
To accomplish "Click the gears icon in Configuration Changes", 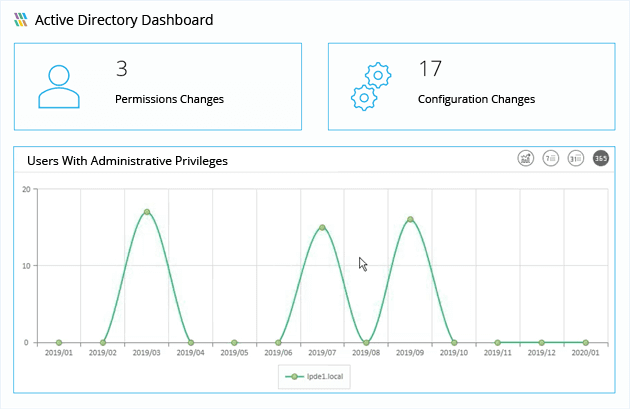I will pyautogui.click(x=371, y=86).
